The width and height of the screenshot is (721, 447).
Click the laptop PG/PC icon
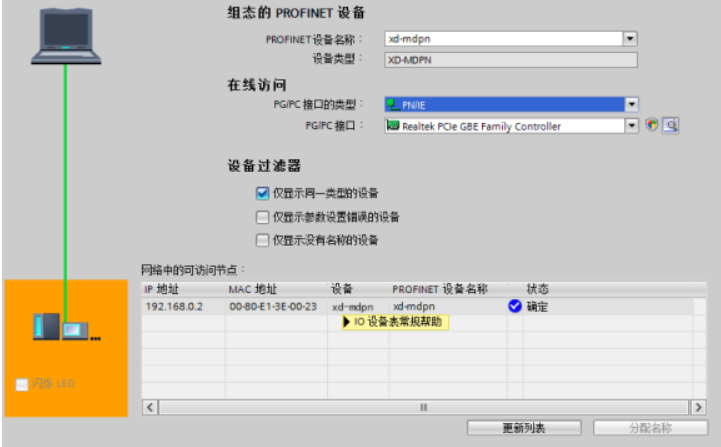tap(66, 36)
